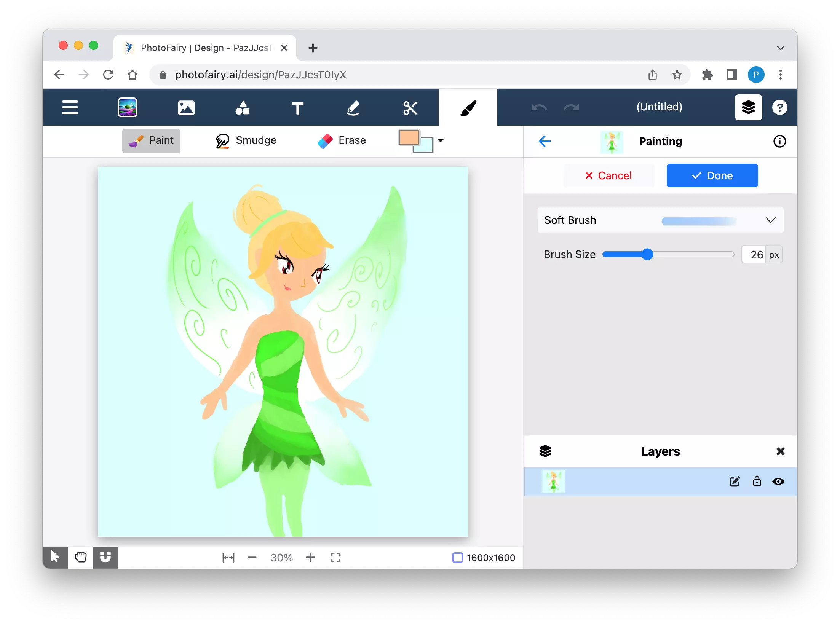
Task: Cancel the painting edits
Action: (609, 175)
